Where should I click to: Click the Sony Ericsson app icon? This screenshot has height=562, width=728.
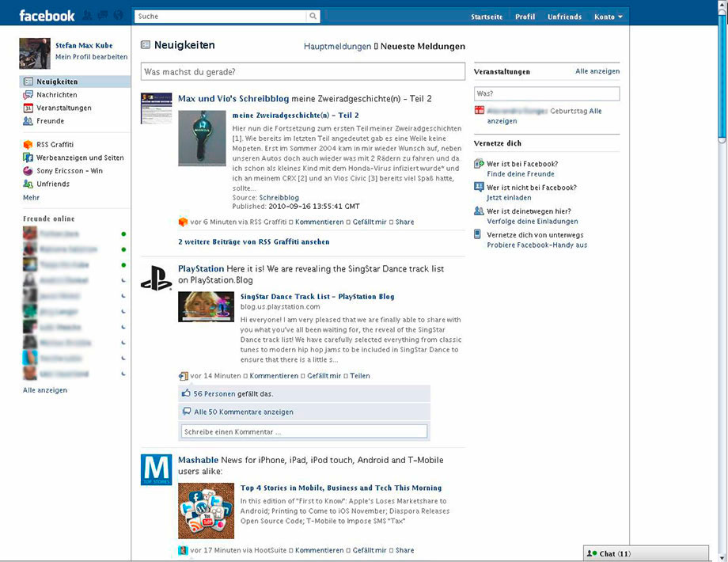coord(28,171)
